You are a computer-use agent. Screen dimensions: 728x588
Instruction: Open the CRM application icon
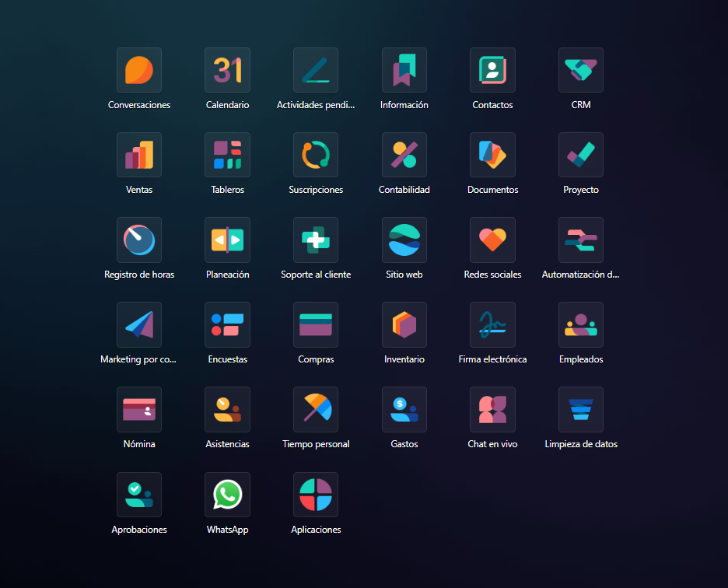[x=580, y=70]
